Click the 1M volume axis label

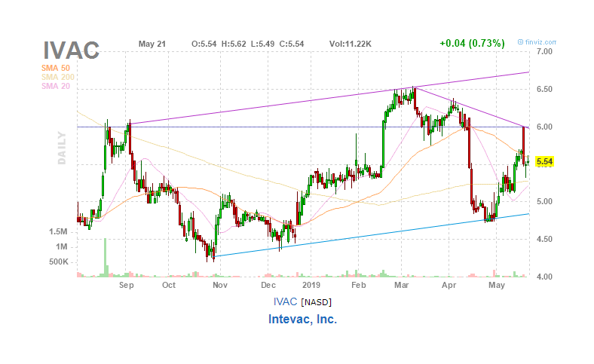pyautogui.click(x=62, y=247)
